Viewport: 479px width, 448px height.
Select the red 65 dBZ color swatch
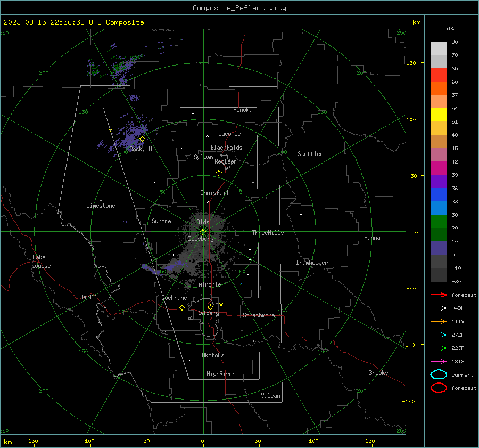(x=439, y=75)
